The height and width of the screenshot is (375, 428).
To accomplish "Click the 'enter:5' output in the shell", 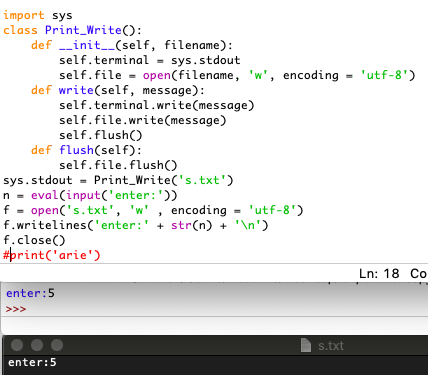I will pos(30,293).
